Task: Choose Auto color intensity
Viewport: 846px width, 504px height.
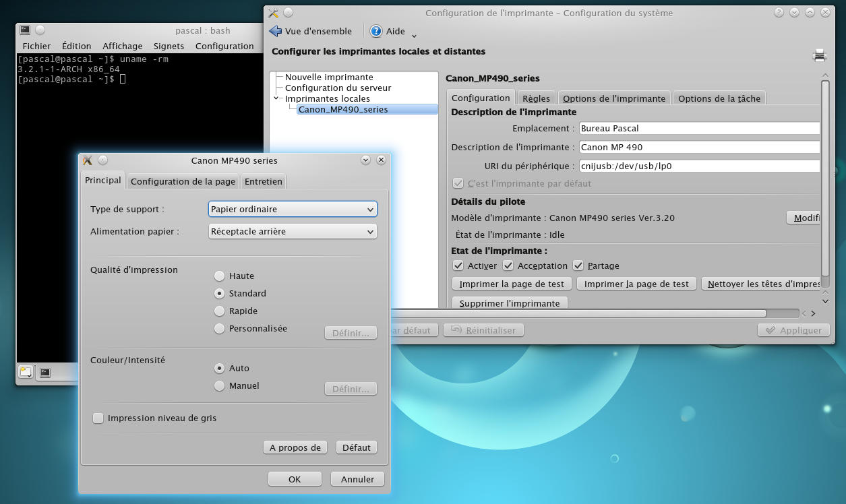Action: point(219,368)
